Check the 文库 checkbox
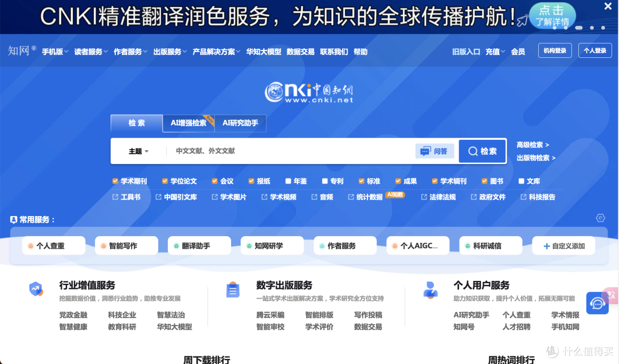This screenshot has height=364, width=619. coord(521,181)
